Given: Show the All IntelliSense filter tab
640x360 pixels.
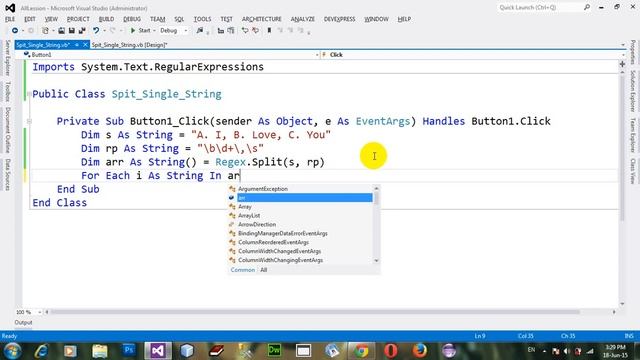Looking at the screenshot, I should pyautogui.click(x=264, y=270).
